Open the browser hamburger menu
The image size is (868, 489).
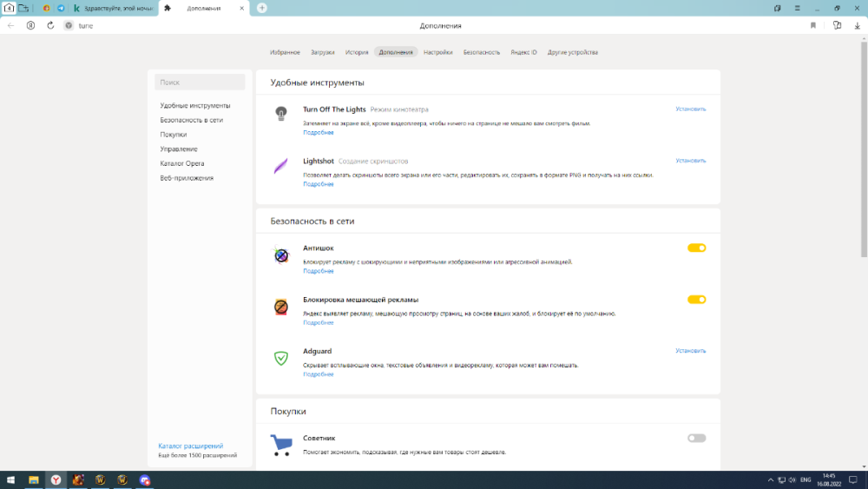[x=797, y=9]
